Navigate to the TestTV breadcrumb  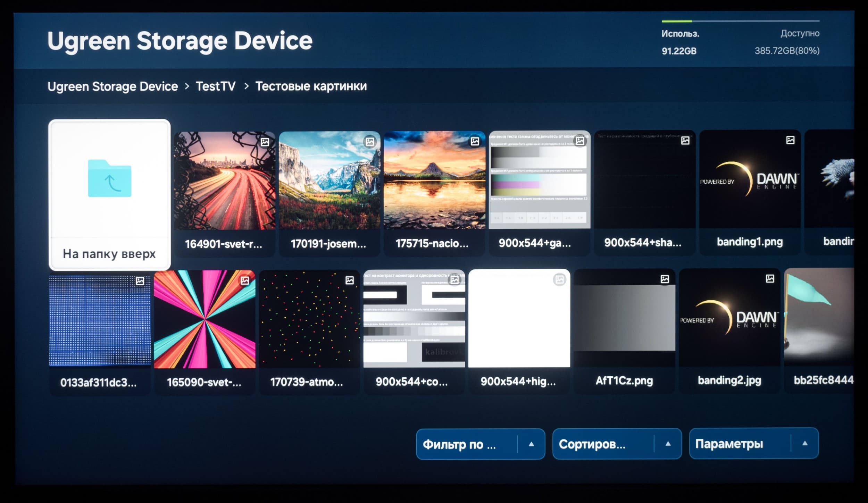coord(216,86)
